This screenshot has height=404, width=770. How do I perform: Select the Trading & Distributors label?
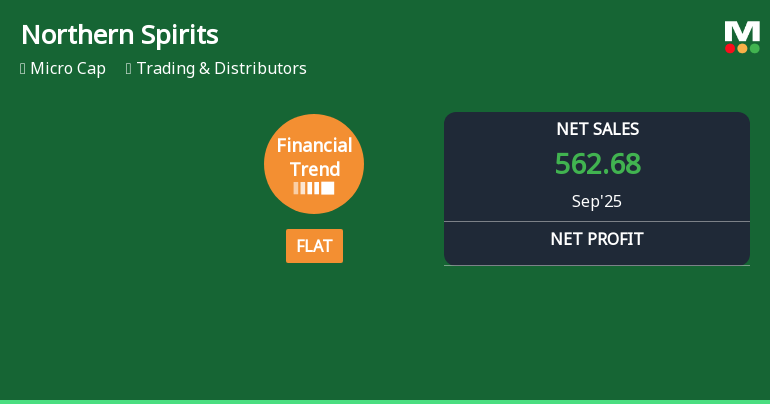(221, 69)
